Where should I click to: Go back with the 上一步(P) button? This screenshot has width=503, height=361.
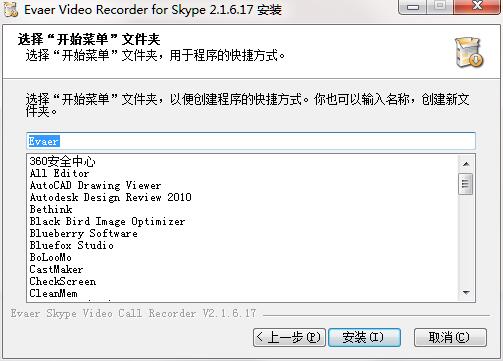point(289,337)
